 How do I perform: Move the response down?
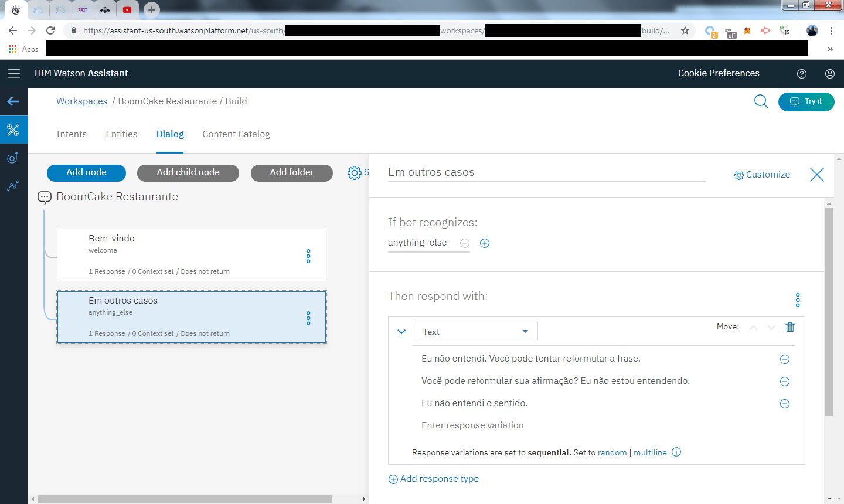(771, 328)
